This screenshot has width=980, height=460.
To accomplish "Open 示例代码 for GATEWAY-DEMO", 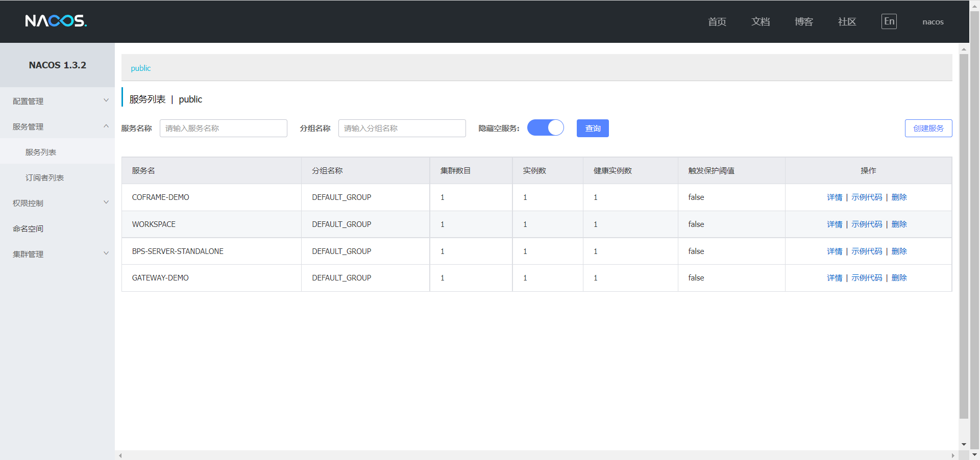I will pyautogui.click(x=867, y=278).
